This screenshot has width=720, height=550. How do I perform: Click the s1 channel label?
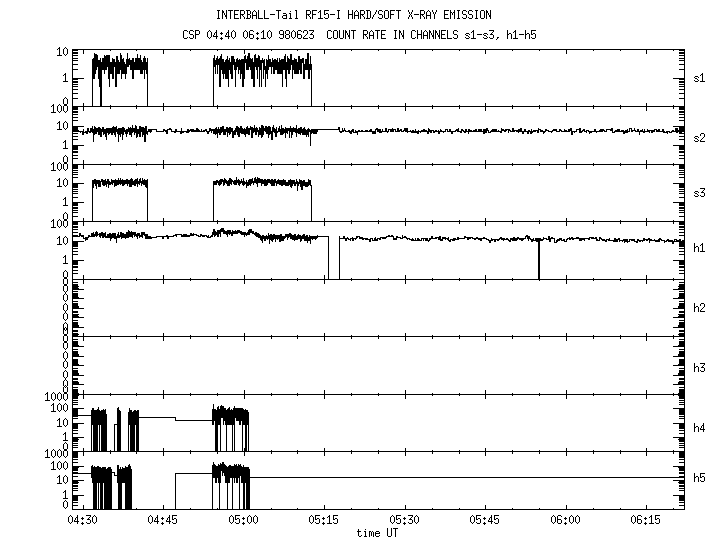(x=700, y=77)
